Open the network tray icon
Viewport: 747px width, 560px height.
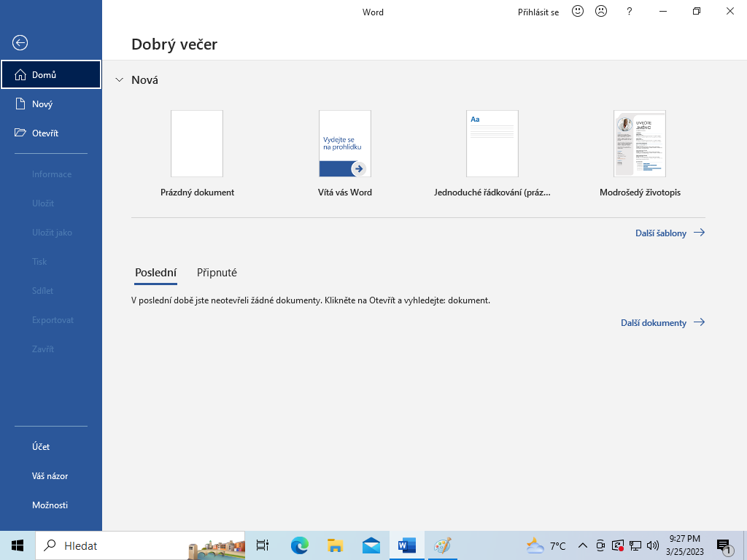635,545
